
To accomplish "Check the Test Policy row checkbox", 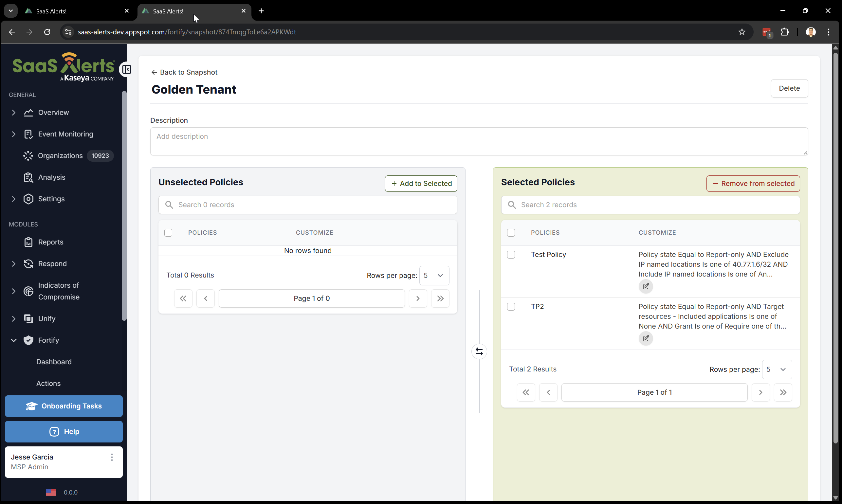I will pyautogui.click(x=510, y=255).
